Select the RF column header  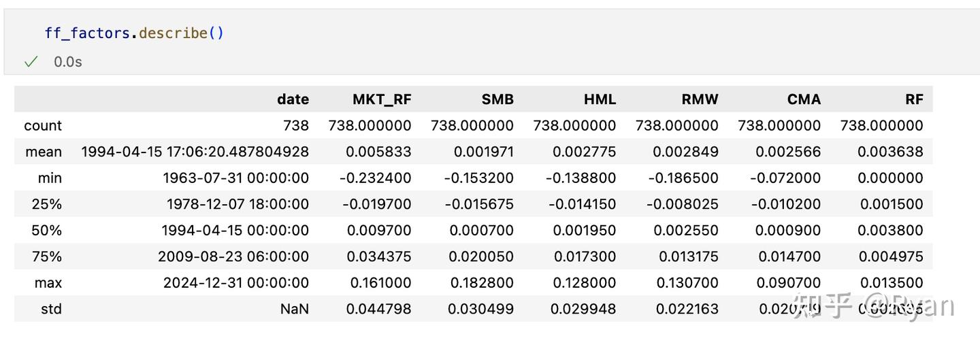pyautogui.click(x=914, y=99)
